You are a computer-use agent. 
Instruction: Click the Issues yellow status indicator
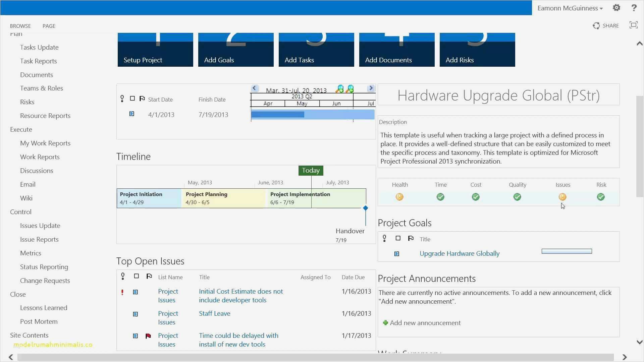click(562, 197)
